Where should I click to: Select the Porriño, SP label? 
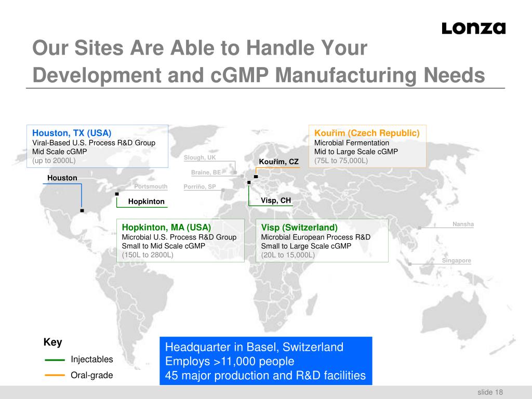[x=199, y=187]
